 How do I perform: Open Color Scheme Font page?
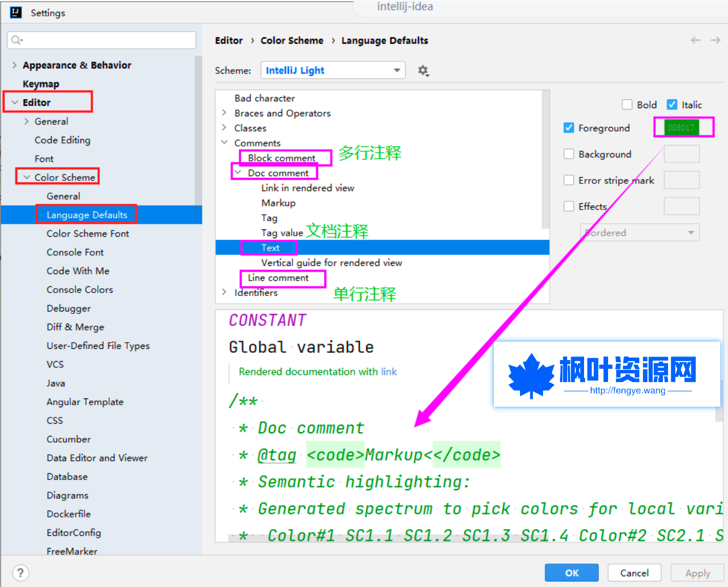pos(88,234)
